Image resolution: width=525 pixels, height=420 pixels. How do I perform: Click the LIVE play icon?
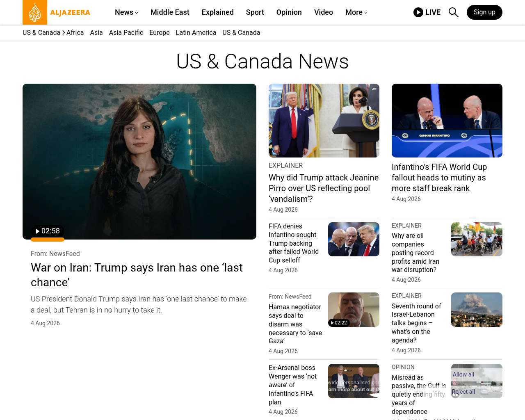click(x=418, y=12)
